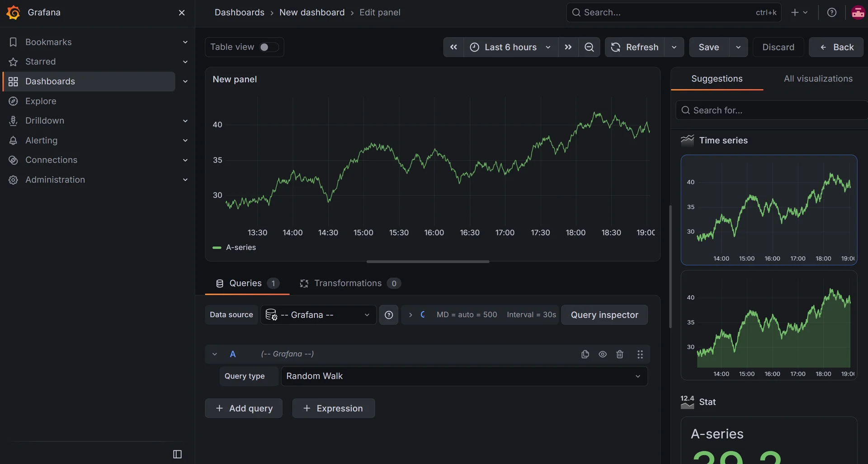Shift time range forwards
Image resolution: width=868 pixels, height=464 pixels.
pyautogui.click(x=568, y=47)
